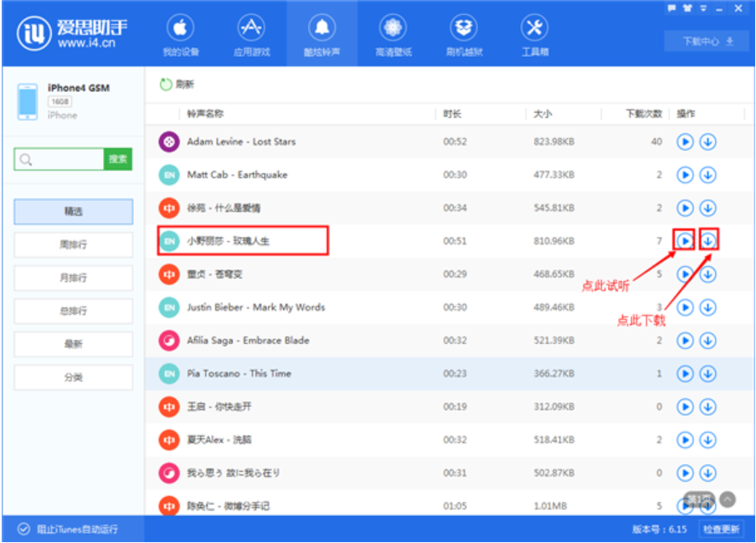The height and width of the screenshot is (543, 756).
Task: Play preview of Adam Levine - Lost Stars
Action: pos(685,142)
